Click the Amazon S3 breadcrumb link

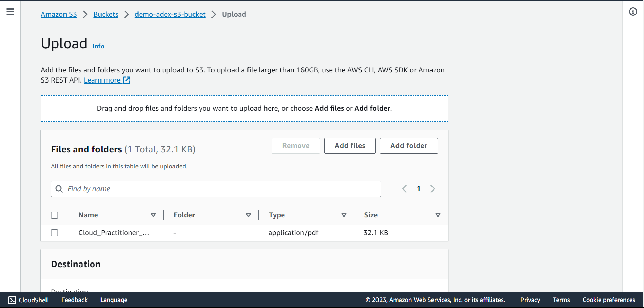(59, 14)
